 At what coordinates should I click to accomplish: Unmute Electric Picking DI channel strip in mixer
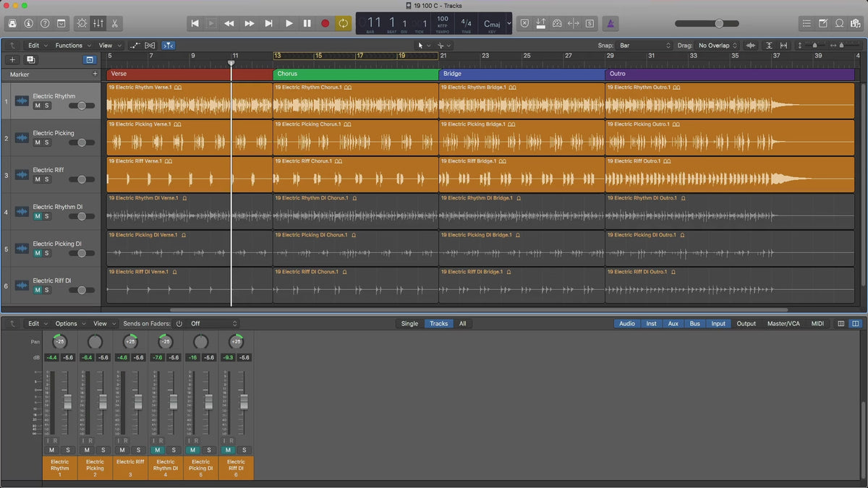[192, 450]
